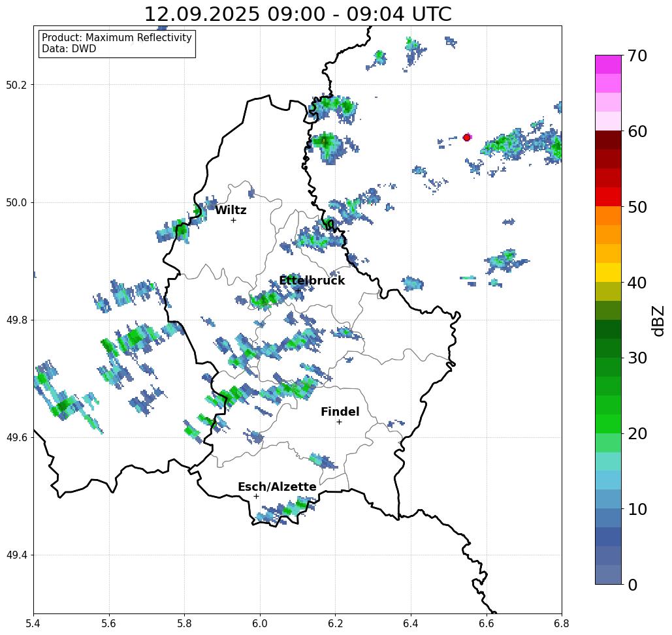
Task: Click longitude tick label 5.6
Action: point(109,623)
